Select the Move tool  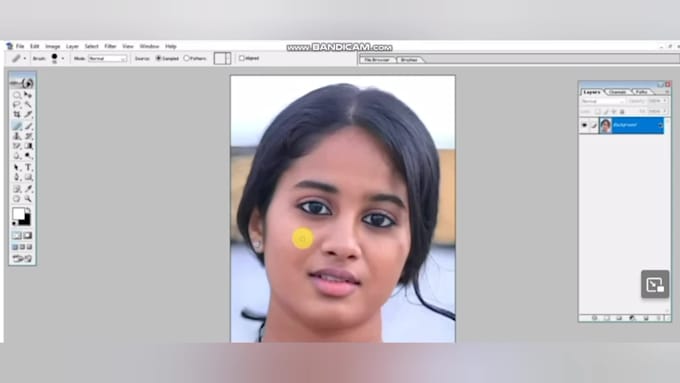[x=28, y=95]
